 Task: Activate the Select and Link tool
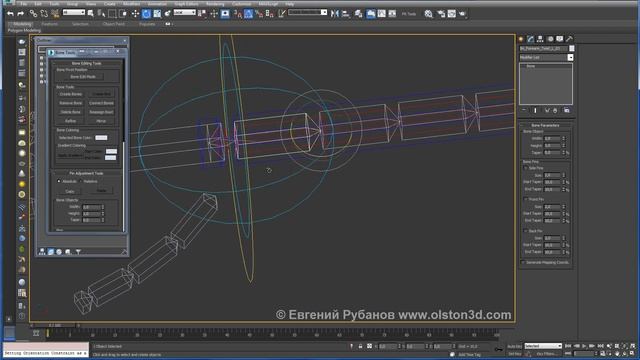pyautogui.click(x=33, y=14)
